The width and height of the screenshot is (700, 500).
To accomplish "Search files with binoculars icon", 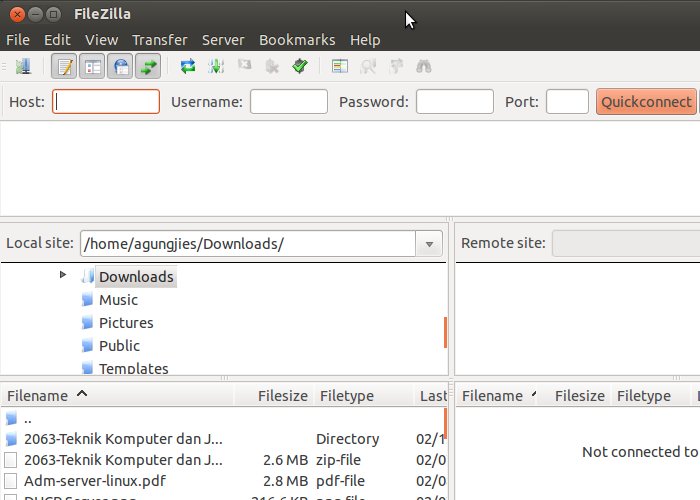I will point(424,67).
